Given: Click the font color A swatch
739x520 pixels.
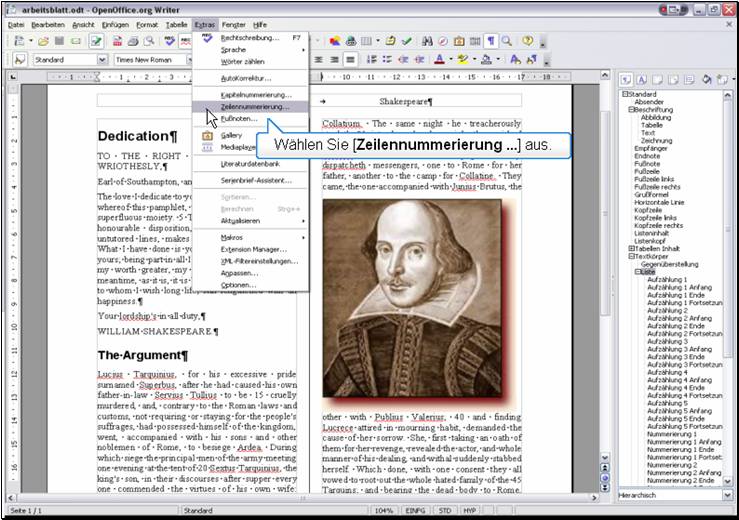Looking at the screenshot, I should point(440,60).
